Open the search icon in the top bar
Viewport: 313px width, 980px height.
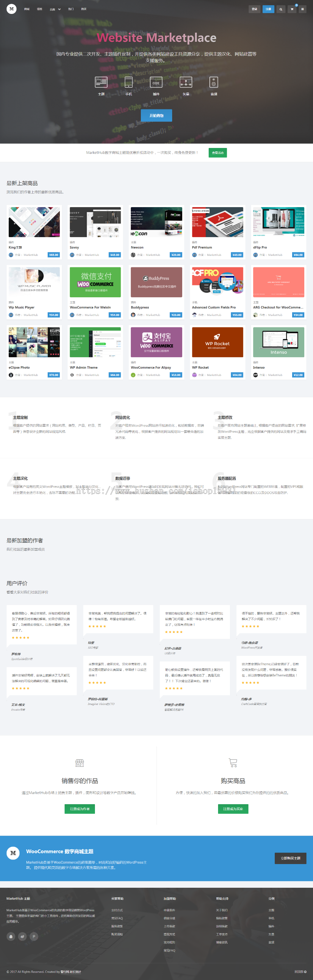281,9
